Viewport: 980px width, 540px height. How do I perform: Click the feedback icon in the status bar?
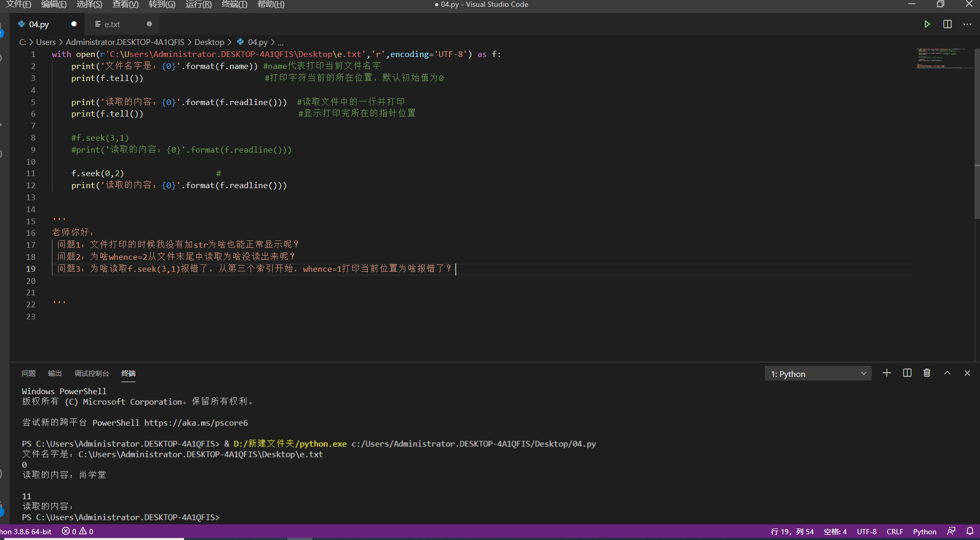pos(951,531)
